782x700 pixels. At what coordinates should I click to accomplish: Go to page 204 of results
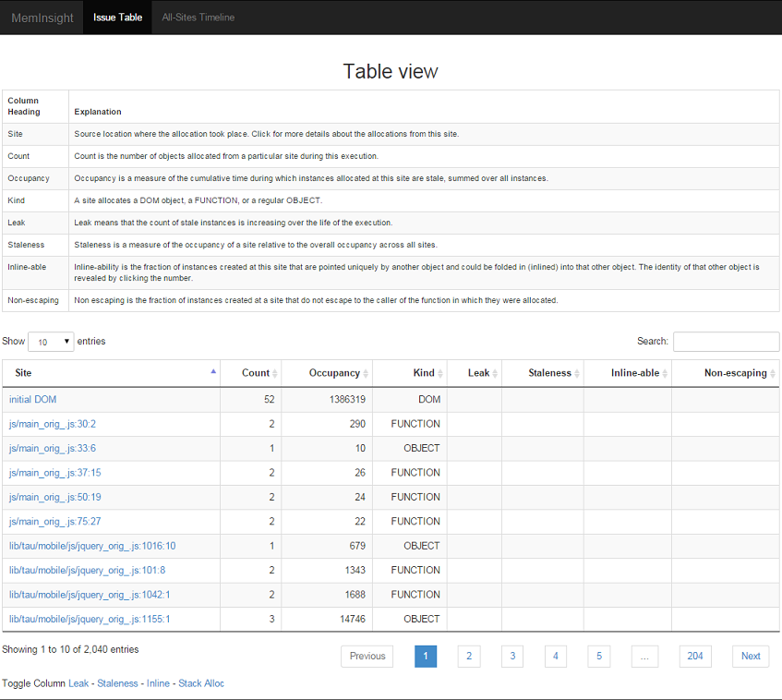(x=694, y=656)
